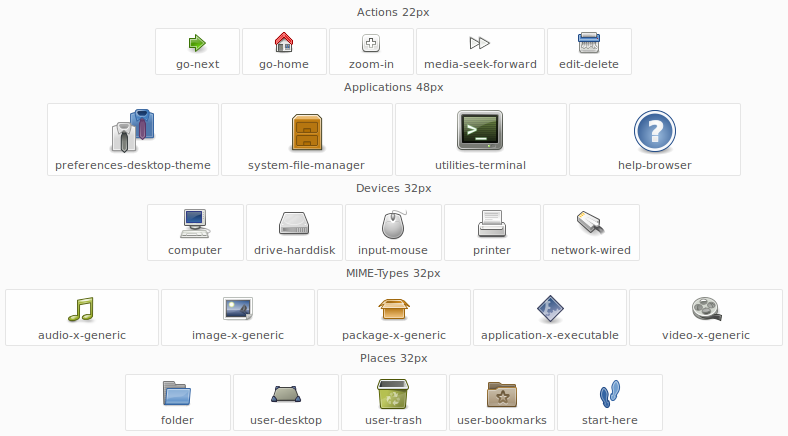Click the "application-x-executable" label
Screen dimensions: 788x436
tap(550, 335)
